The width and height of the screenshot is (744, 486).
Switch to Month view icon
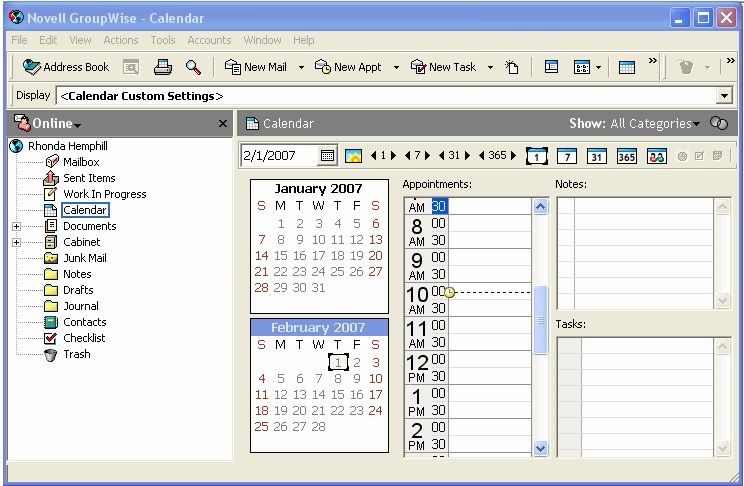[x=596, y=156]
